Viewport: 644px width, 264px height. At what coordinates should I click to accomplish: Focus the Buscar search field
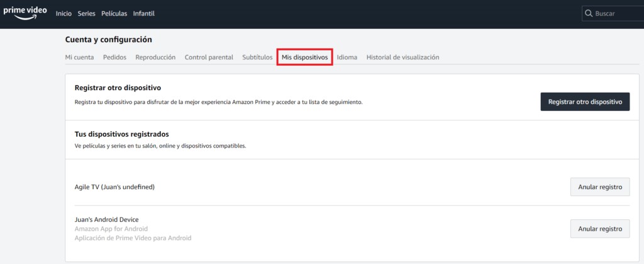[x=616, y=13]
